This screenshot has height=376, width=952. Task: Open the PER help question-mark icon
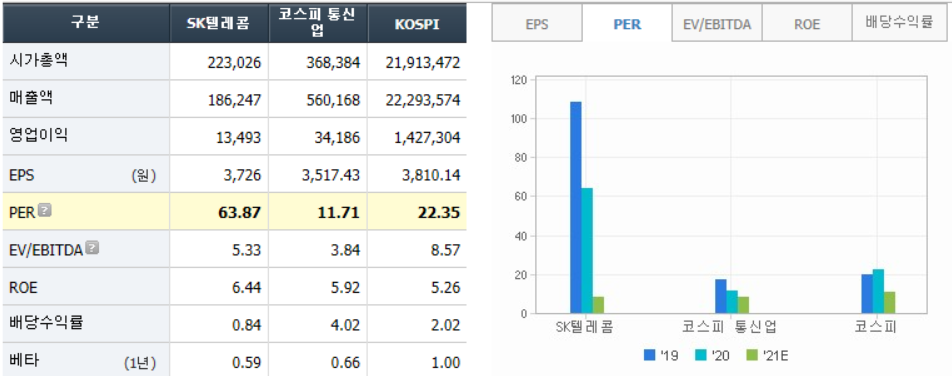pos(45,210)
